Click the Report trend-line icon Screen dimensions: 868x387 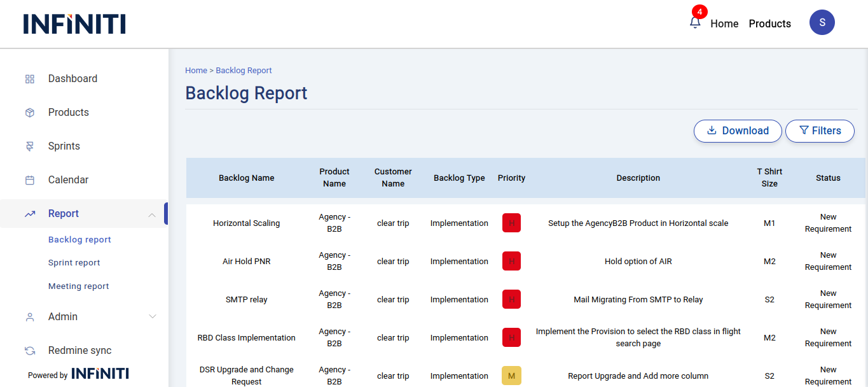30,214
